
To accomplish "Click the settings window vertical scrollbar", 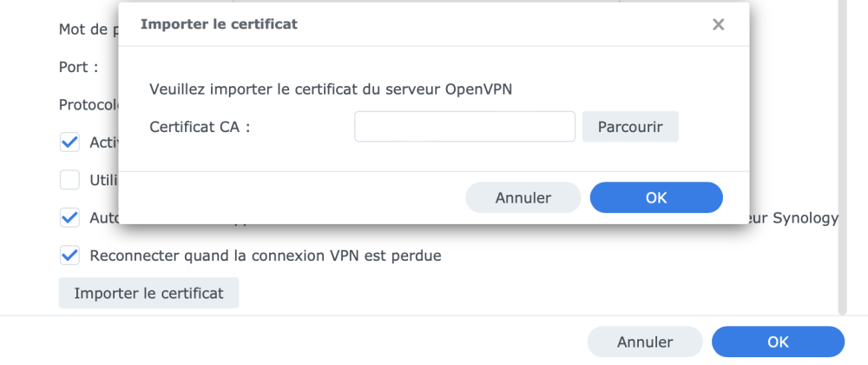I will pos(840,156).
